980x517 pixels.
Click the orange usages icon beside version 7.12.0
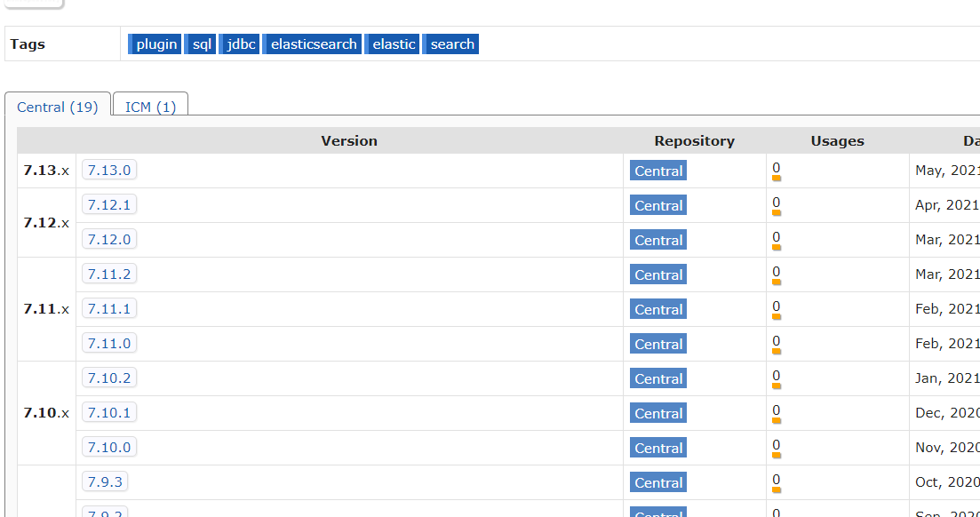[777, 247]
